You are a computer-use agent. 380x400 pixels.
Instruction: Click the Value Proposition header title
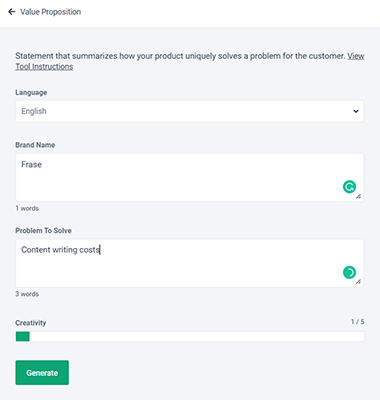pyautogui.click(x=51, y=12)
